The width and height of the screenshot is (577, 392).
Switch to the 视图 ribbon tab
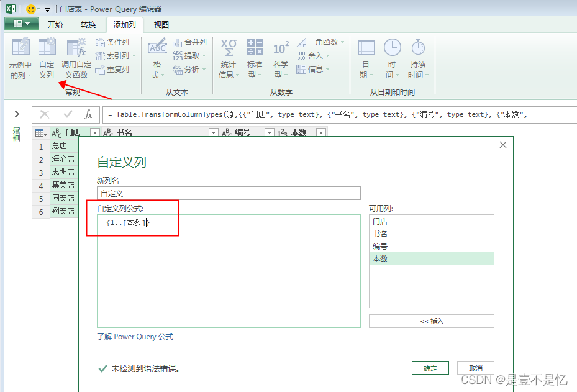pos(161,25)
